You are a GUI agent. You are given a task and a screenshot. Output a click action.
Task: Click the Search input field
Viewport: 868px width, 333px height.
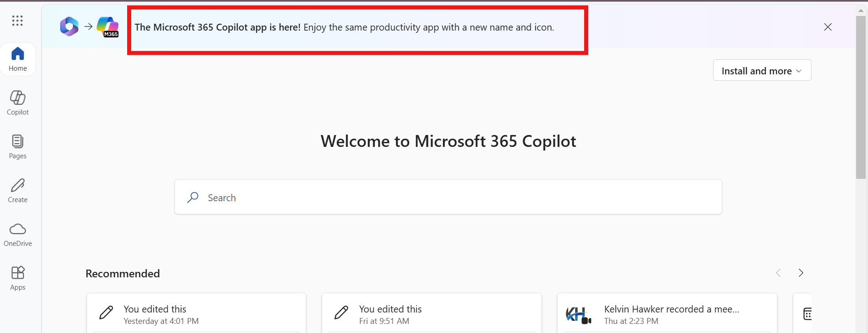pos(448,197)
